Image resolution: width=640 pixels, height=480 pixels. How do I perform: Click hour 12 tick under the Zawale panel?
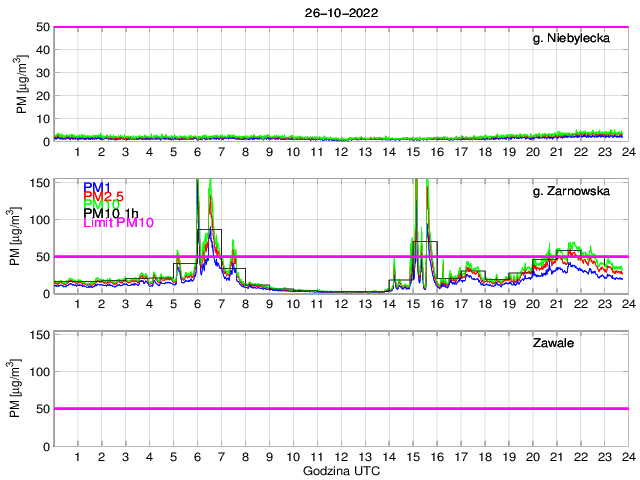point(340,456)
